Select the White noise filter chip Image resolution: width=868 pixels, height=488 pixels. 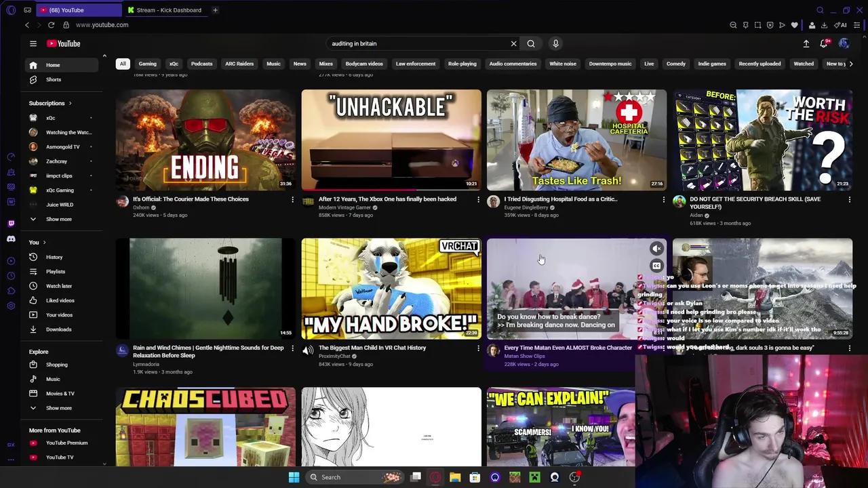tap(563, 64)
